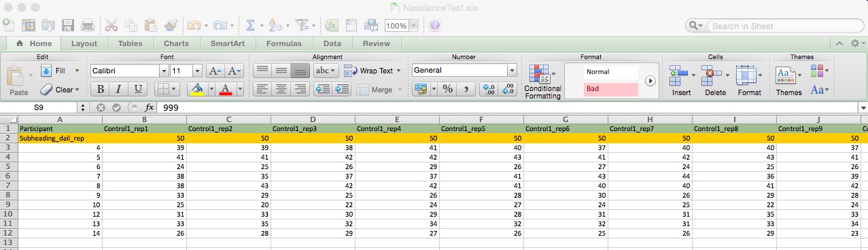Align text to bottom of cell
This screenshot has height=250, width=868.
click(300, 71)
